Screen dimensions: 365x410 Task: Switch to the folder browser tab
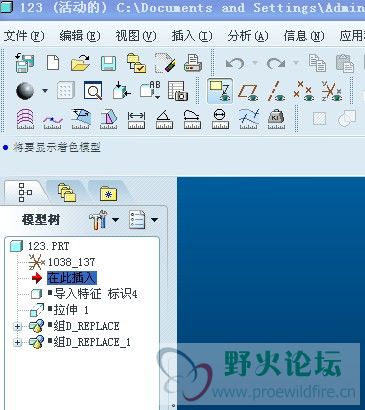point(67,193)
